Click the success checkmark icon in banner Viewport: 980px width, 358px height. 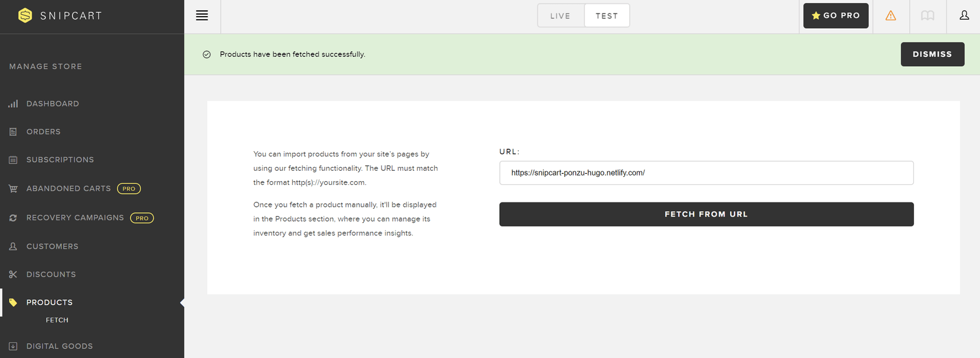tap(207, 54)
